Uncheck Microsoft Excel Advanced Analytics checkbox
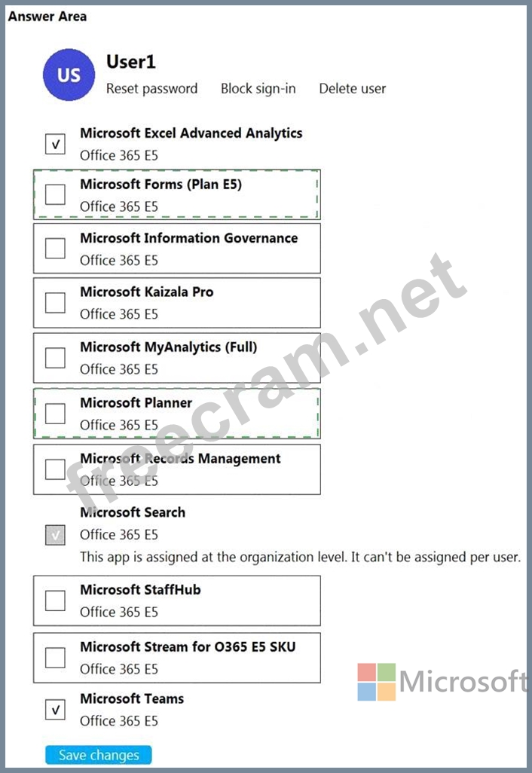This screenshot has height=773, width=532. pos(55,143)
